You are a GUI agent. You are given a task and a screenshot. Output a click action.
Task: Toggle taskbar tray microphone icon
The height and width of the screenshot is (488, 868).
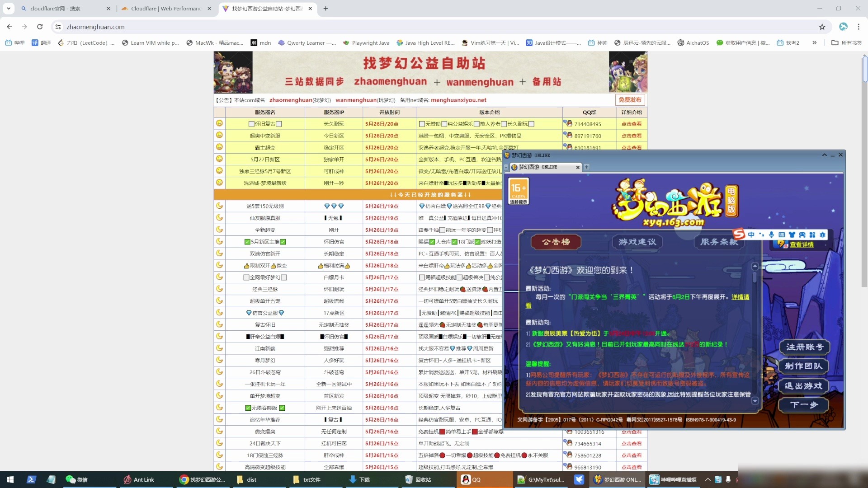coord(728,479)
